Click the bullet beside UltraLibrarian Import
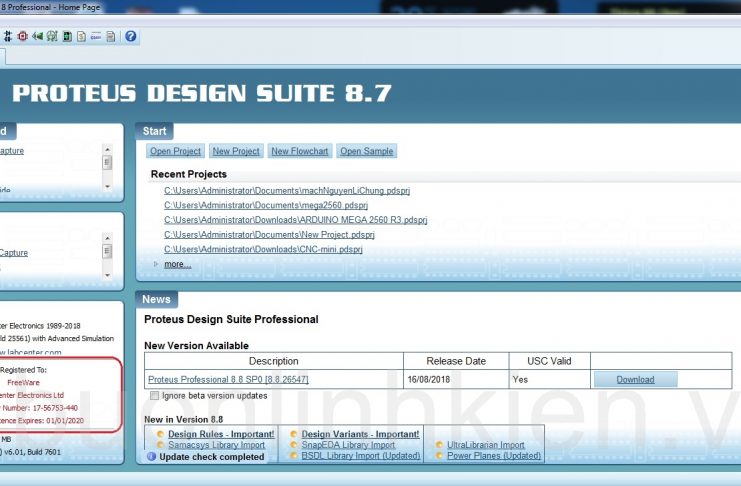This screenshot has height=486, width=741. point(439,445)
